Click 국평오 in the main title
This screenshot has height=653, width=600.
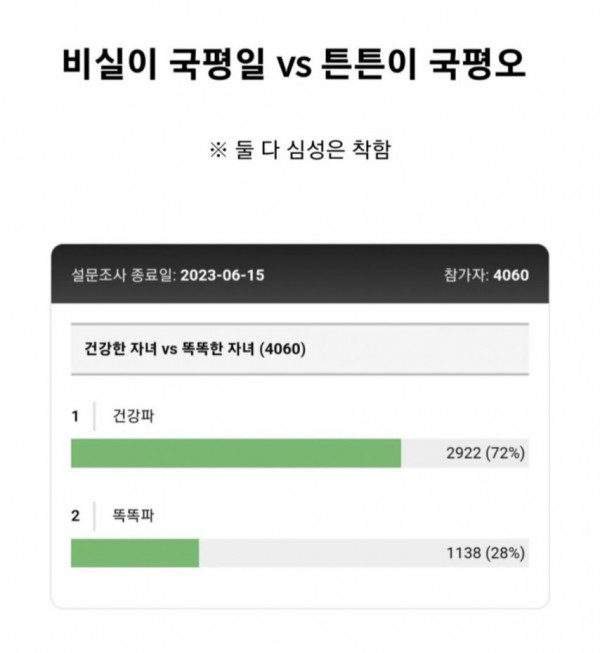pyautogui.click(x=477, y=65)
